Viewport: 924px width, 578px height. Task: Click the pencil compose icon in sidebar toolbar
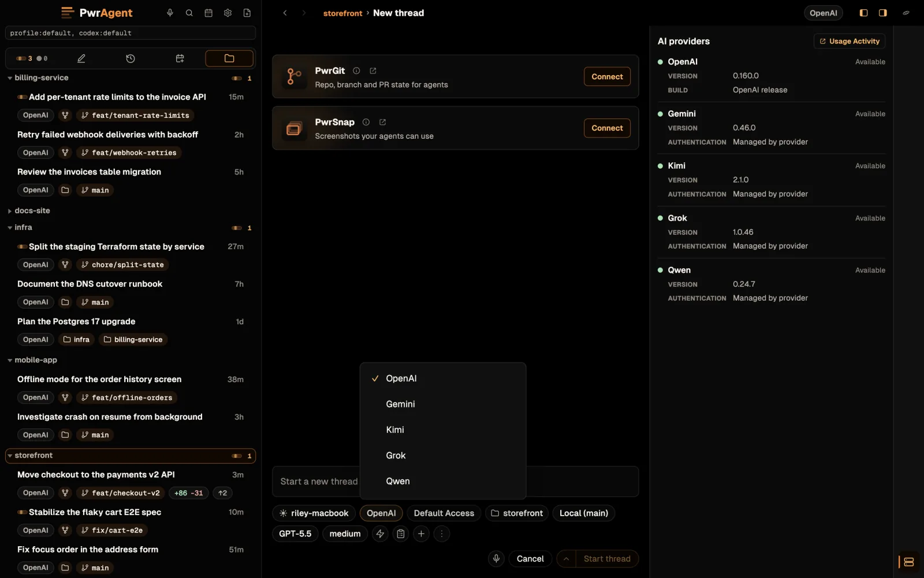pos(81,58)
